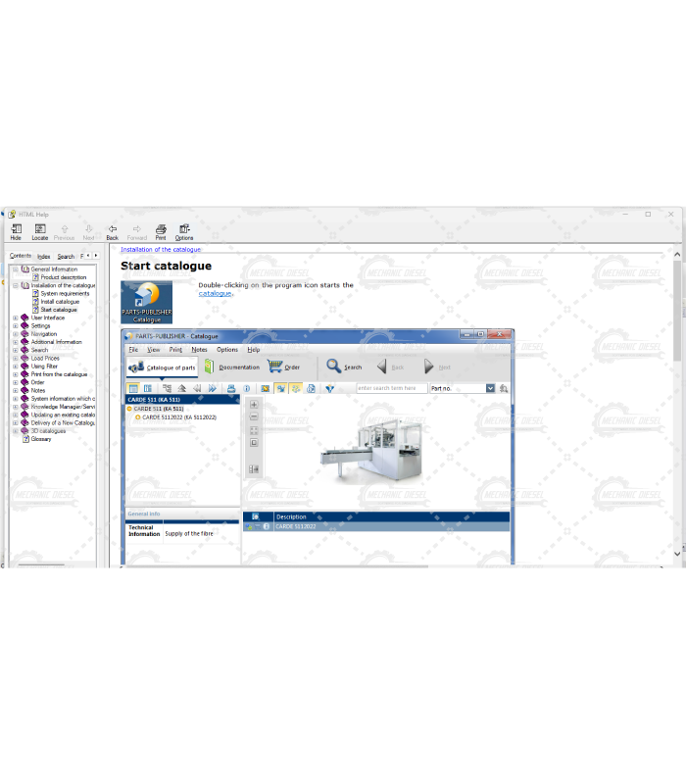The height and width of the screenshot is (784, 686).
Task: Expand the 3D catalogues tree node
Action: (x=15, y=431)
